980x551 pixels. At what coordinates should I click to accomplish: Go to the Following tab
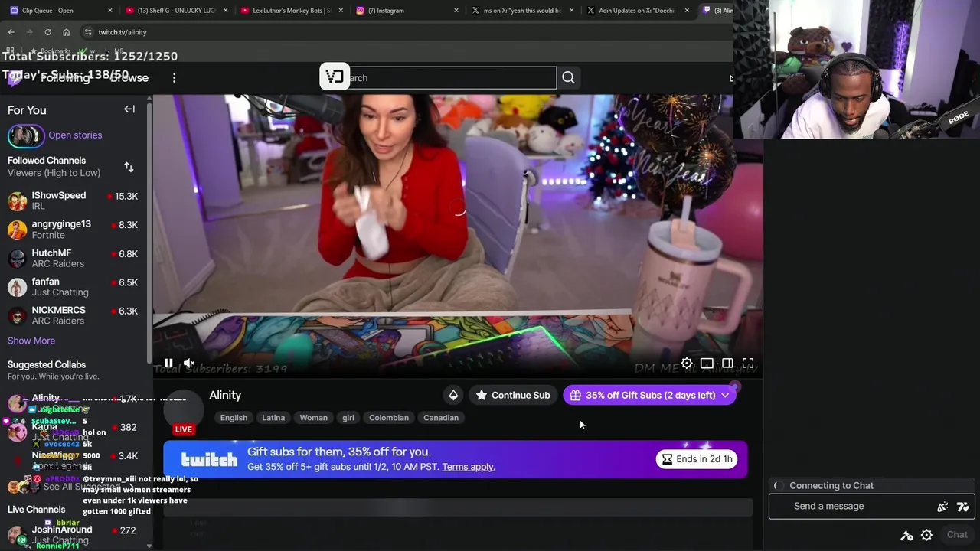click(65, 77)
